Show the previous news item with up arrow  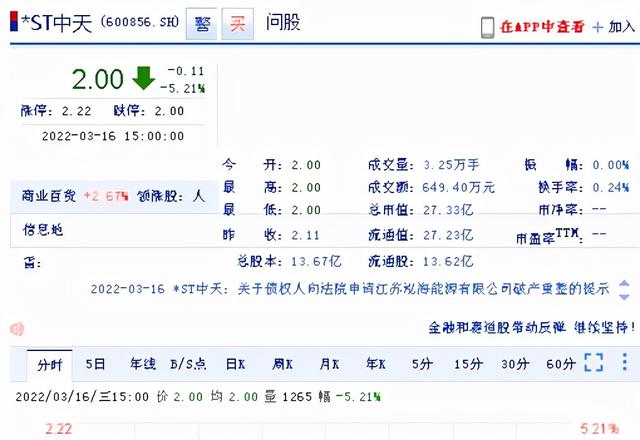point(624,284)
